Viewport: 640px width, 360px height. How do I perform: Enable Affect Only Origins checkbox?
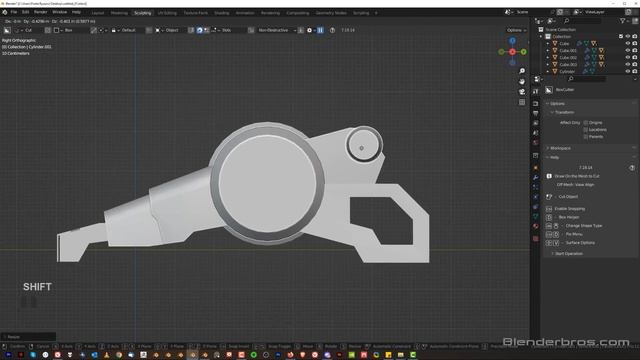click(586, 122)
